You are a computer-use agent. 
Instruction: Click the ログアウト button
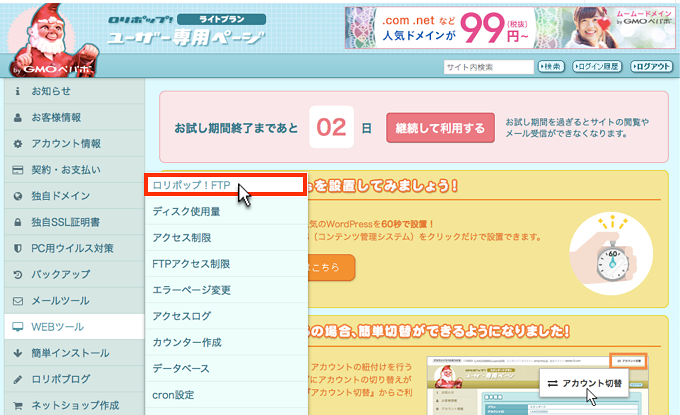coord(651,66)
